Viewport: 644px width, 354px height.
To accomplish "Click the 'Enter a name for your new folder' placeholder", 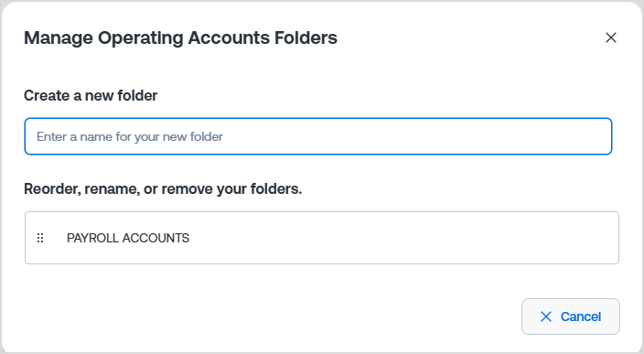I will 130,136.
